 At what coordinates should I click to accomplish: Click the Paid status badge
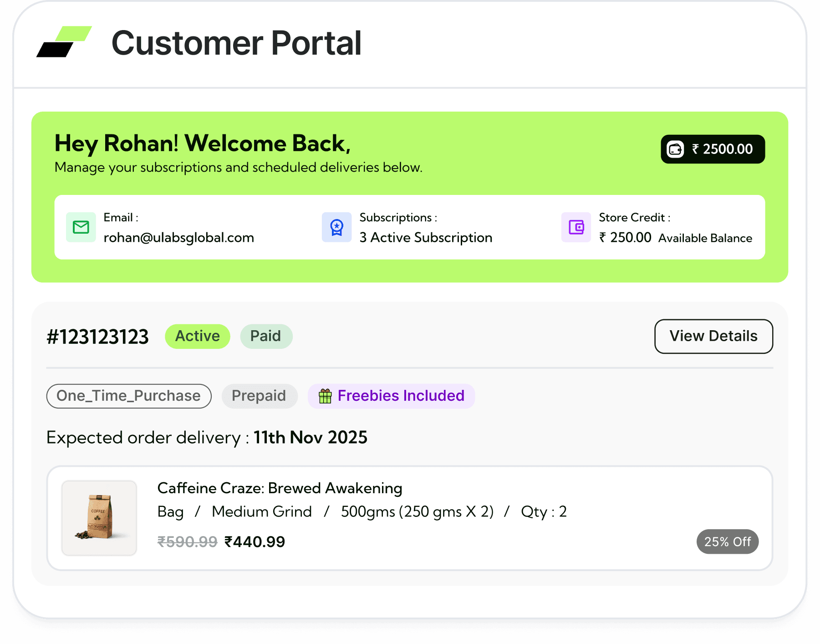pos(266,336)
